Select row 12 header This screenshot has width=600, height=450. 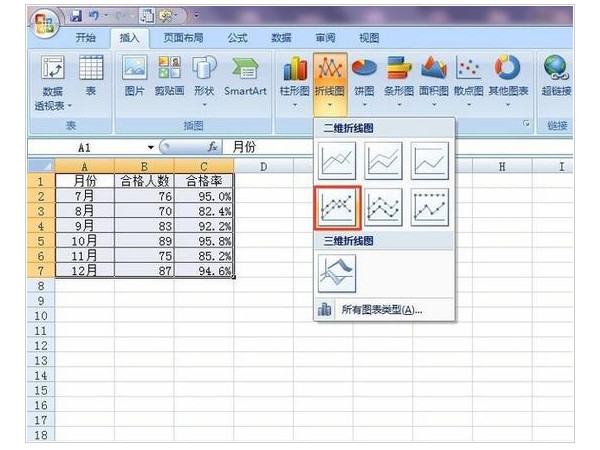pos(41,346)
